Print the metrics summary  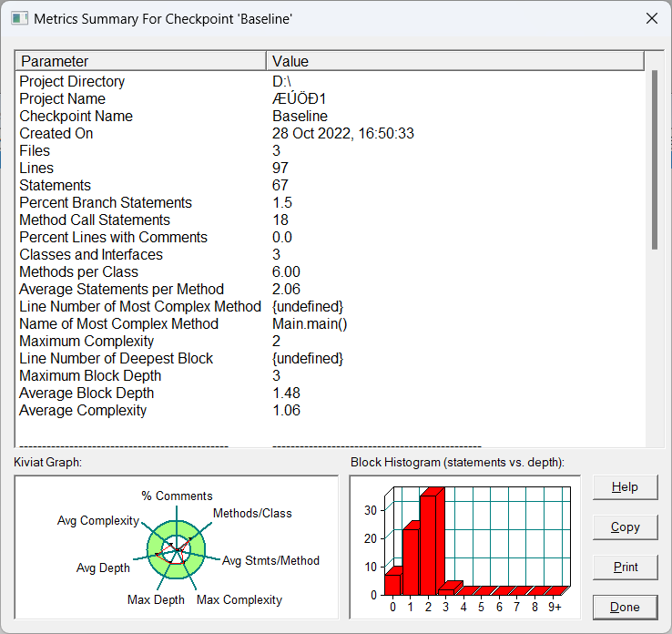click(x=625, y=568)
